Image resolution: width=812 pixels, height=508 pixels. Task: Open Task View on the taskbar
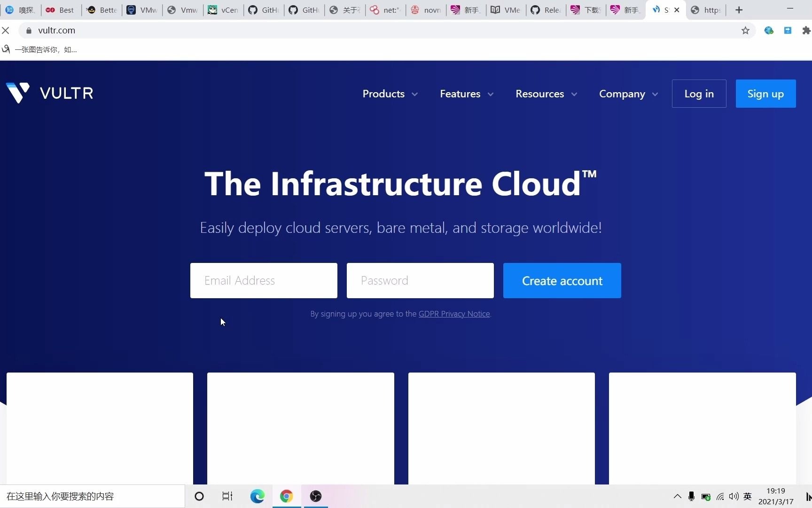click(x=227, y=496)
